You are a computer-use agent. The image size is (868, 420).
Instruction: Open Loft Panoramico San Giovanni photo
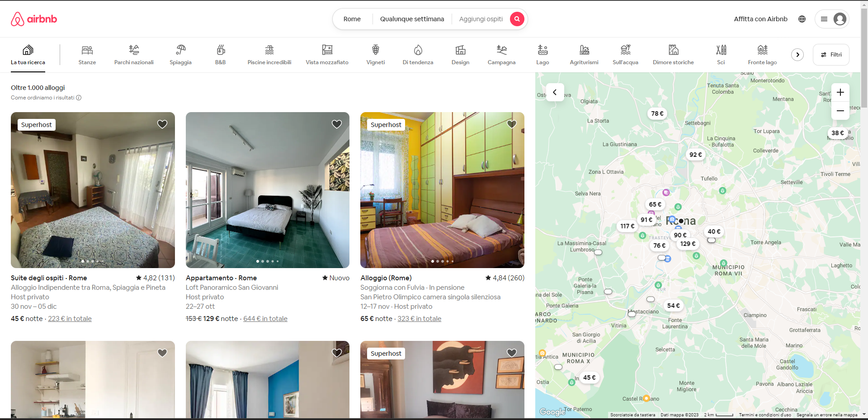tap(268, 190)
